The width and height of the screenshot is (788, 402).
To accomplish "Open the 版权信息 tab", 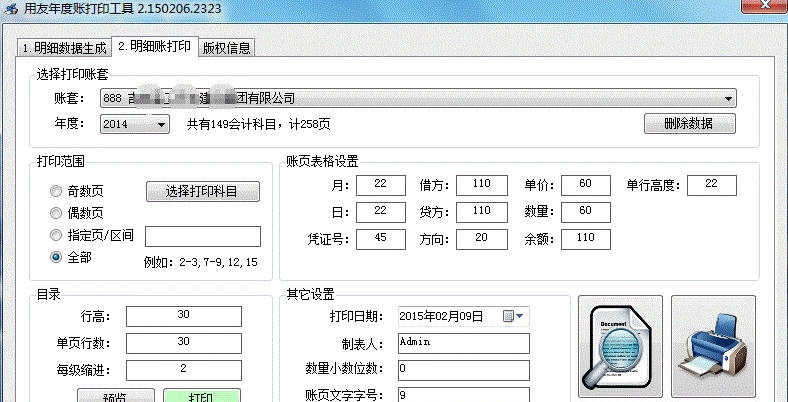I will (x=226, y=48).
